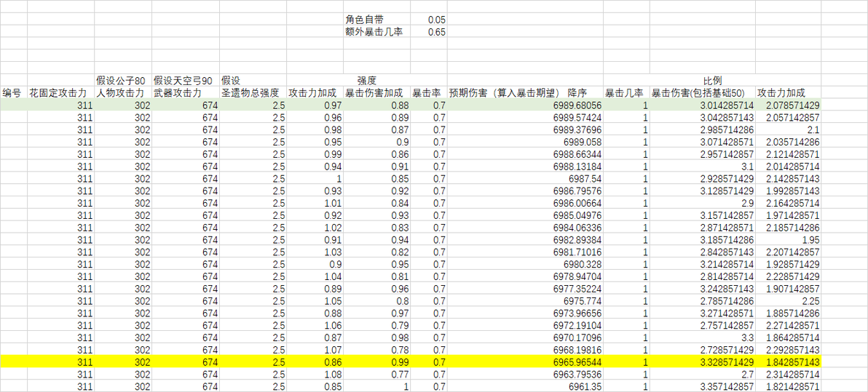Select the attack bonus cell 1.08
This screenshot has height=392, width=868.
click(315, 373)
